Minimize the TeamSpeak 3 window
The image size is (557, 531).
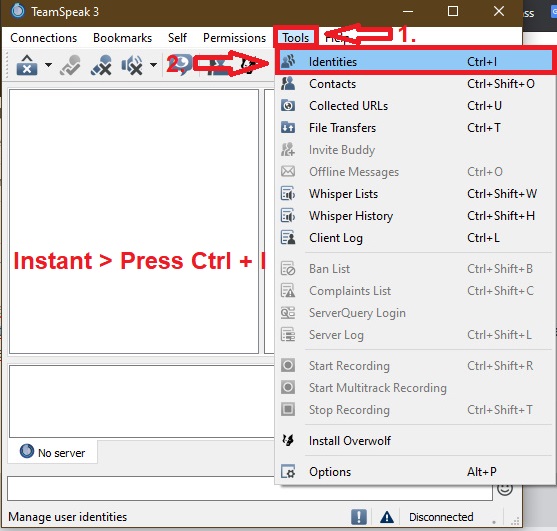tap(408, 11)
